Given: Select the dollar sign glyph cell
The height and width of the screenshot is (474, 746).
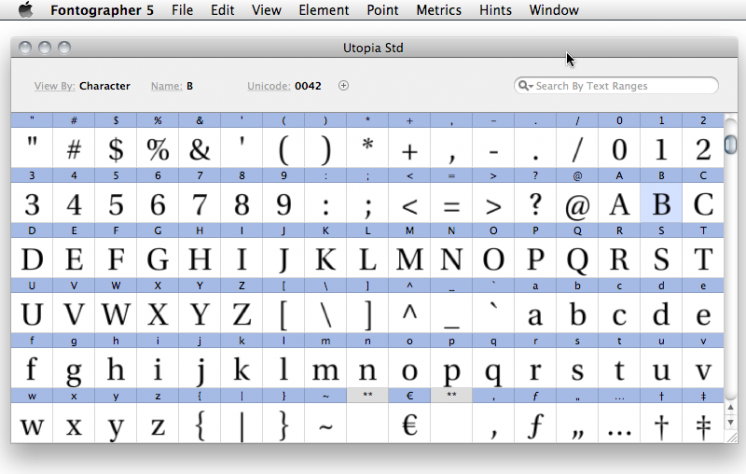Looking at the screenshot, I should tap(116, 148).
